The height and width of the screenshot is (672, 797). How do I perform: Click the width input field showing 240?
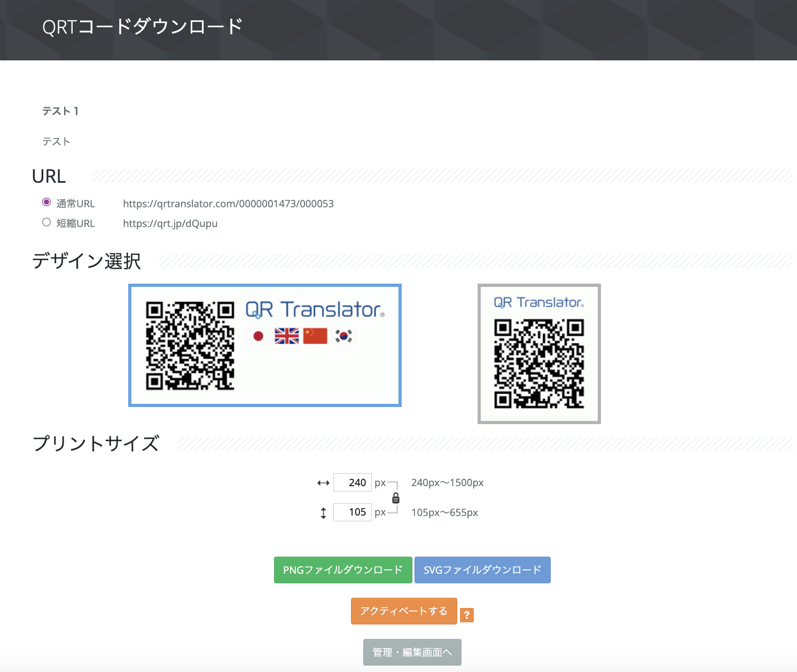pyautogui.click(x=352, y=482)
